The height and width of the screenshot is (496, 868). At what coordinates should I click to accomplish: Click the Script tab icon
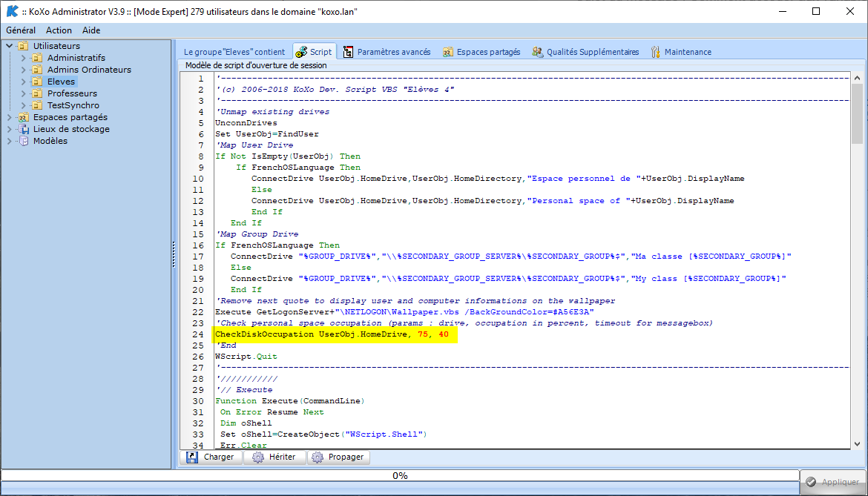(x=301, y=52)
